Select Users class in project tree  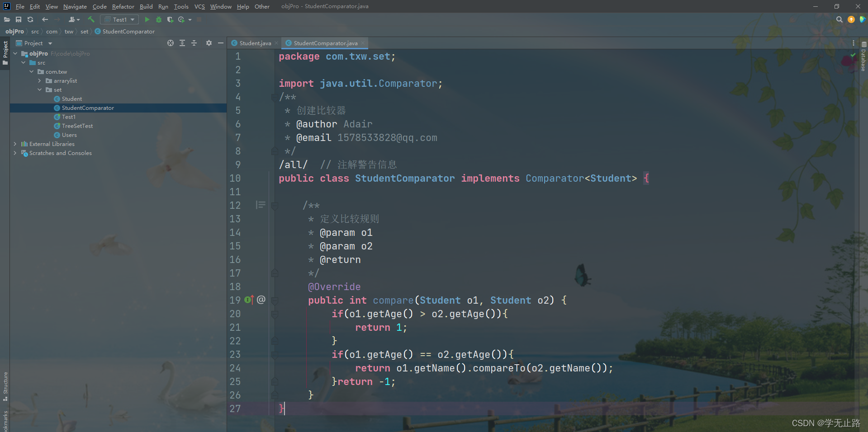69,135
